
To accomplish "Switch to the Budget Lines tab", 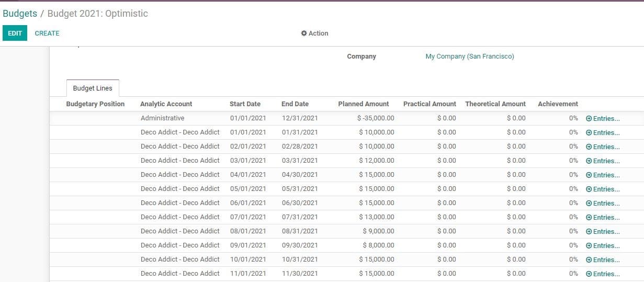I will coord(93,88).
